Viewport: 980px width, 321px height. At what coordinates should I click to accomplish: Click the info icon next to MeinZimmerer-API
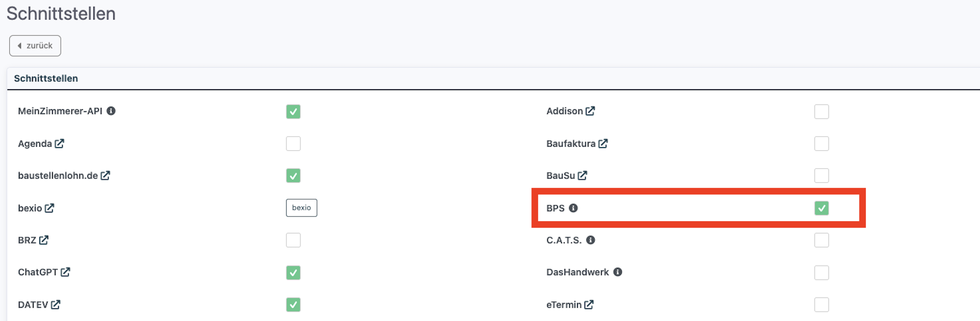111,111
